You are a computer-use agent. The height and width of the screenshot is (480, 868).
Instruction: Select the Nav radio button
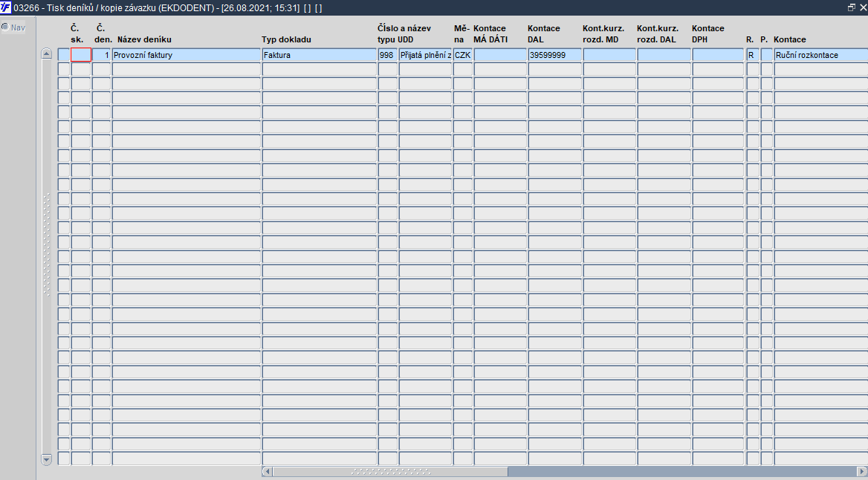click(5, 27)
